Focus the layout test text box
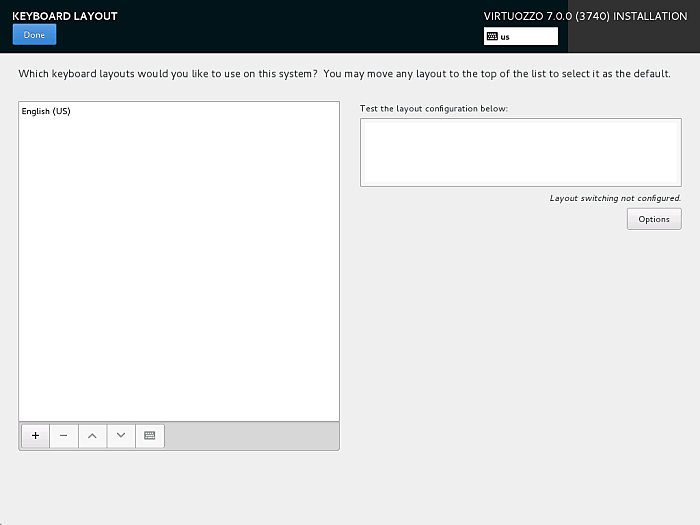The width and height of the screenshot is (700, 525). pos(520,152)
